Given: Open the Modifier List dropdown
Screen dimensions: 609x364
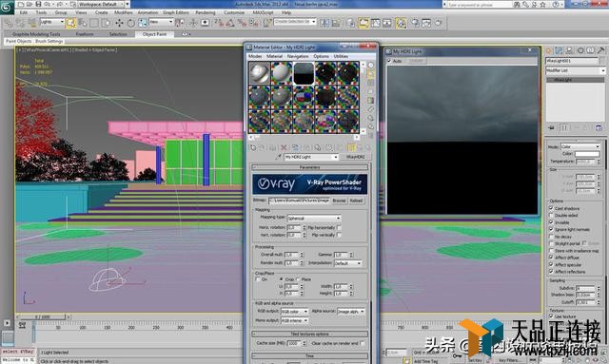Looking at the screenshot, I should [x=576, y=70].
